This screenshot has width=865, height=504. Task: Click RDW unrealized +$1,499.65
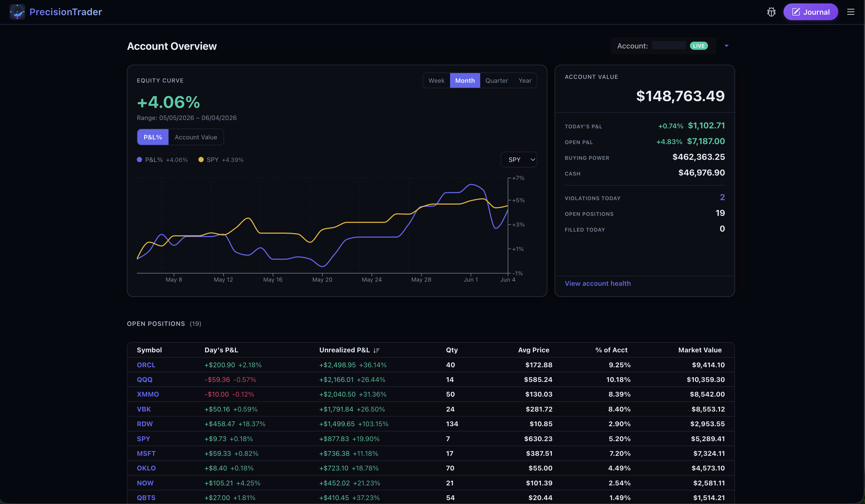pyautogui.click(x=337, y=424)
